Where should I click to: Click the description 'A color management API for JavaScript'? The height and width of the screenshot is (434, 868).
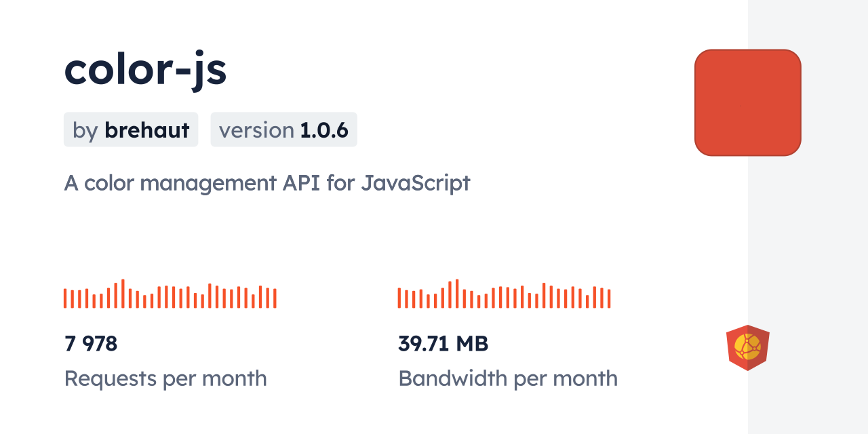coord(267,183)
